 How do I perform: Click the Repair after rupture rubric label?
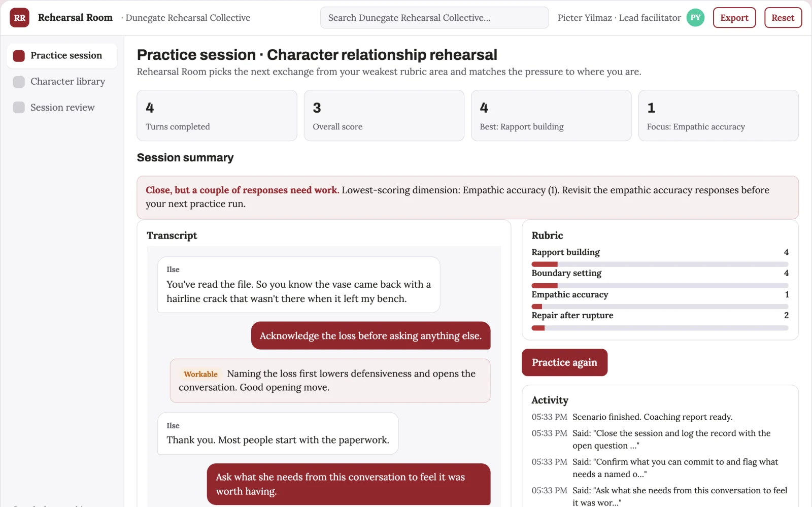coord(572,316)
